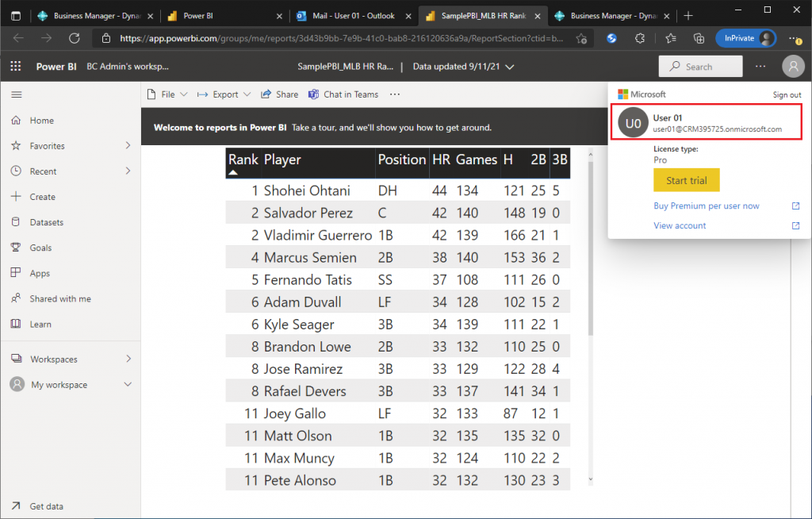Collapse the navigation pane hamburger menu
The image size is (812, 519).
(x=17, y=94)
